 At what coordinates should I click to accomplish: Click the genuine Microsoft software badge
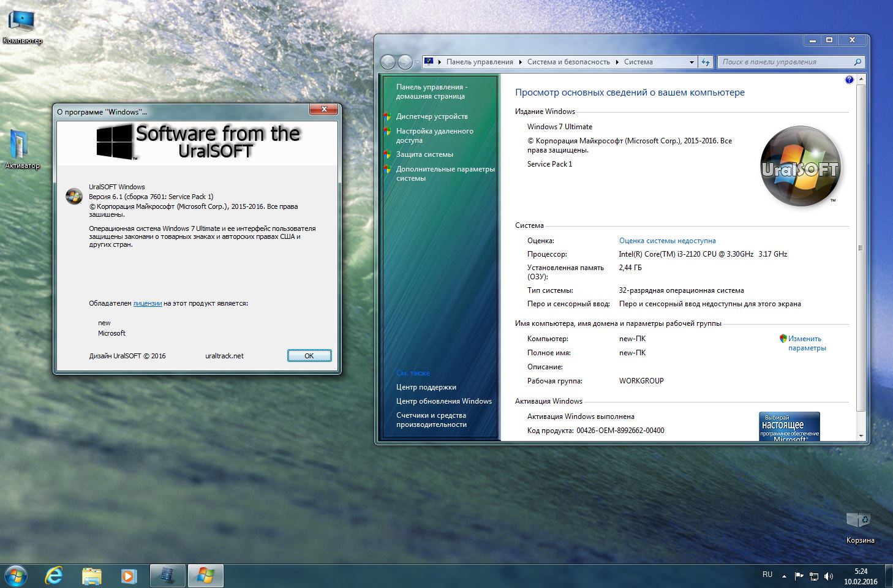point(789,426)
